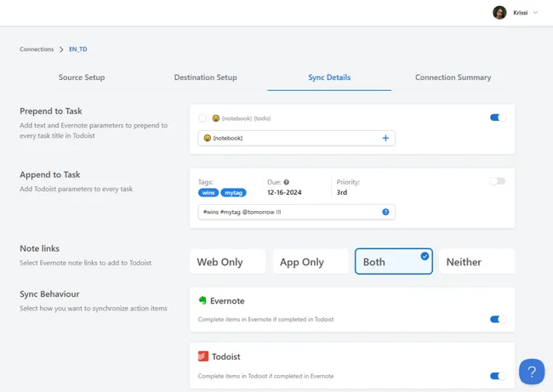Click the info icon next to Due
553x392 pixels.
[x=286, y=182]
